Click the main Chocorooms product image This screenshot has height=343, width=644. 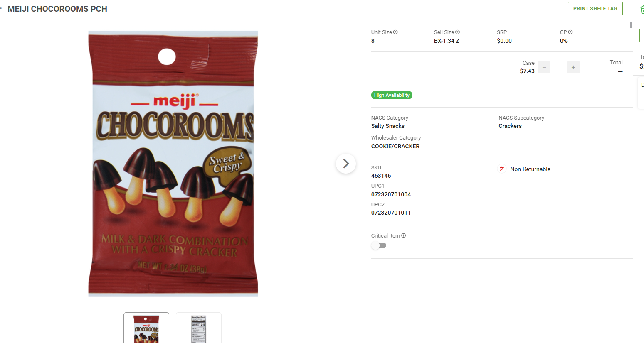(173, 164)
